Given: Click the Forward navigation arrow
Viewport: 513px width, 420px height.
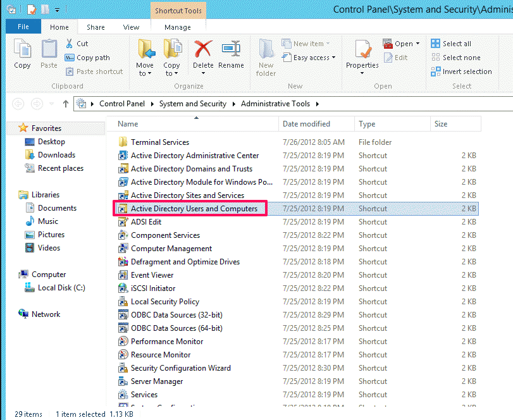Looking at the screenshot, I should pos(37,104).
